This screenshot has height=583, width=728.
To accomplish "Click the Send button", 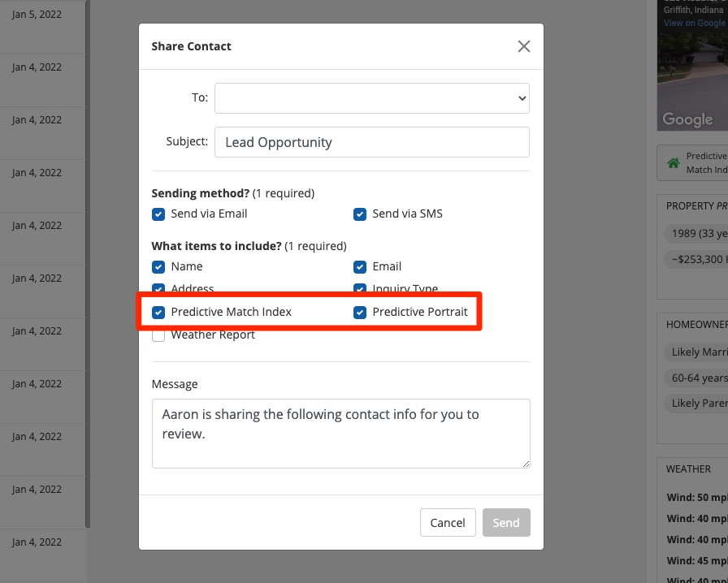I will [505, 523].
